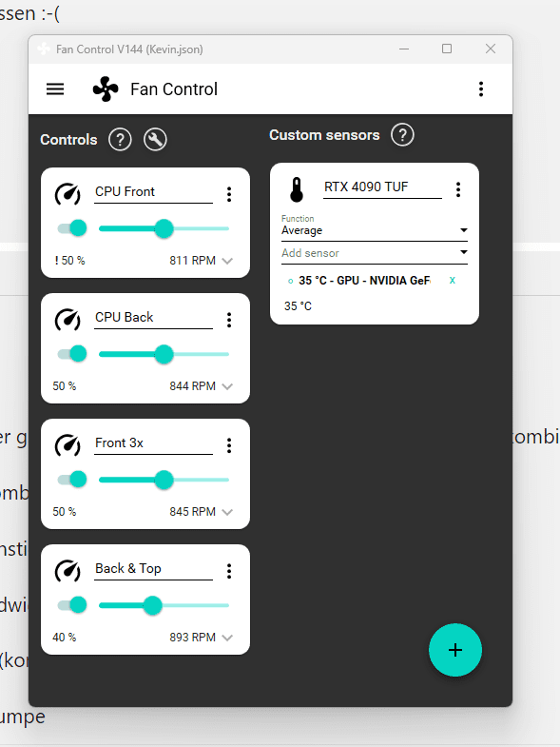Expand the CPU Front card chevron

tap(227, 261)
